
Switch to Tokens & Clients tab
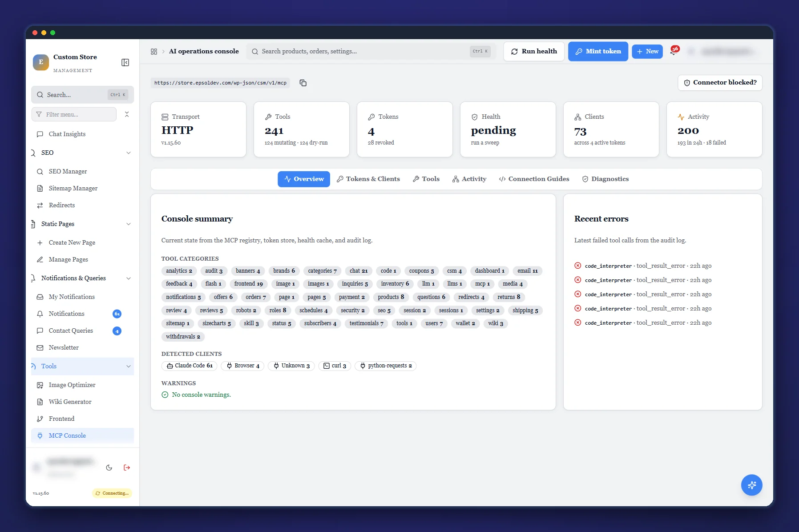click(x=368, y=179)
